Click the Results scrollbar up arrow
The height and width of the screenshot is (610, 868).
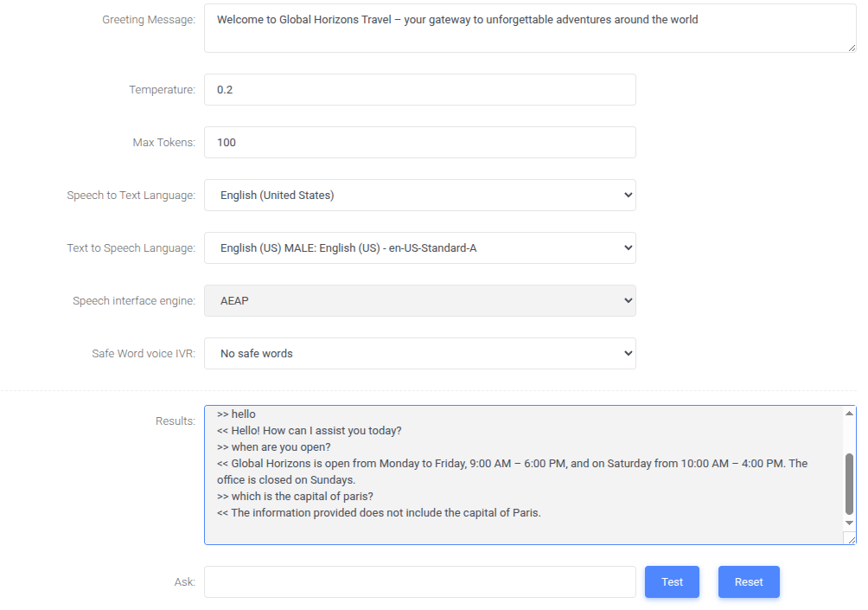coord(849,414)
